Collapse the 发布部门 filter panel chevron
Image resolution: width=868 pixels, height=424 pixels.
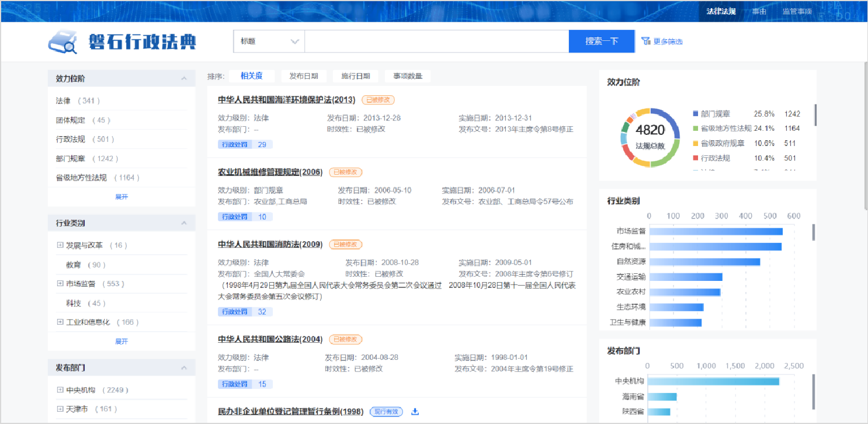pyautogui.click(x=184, y=368)
